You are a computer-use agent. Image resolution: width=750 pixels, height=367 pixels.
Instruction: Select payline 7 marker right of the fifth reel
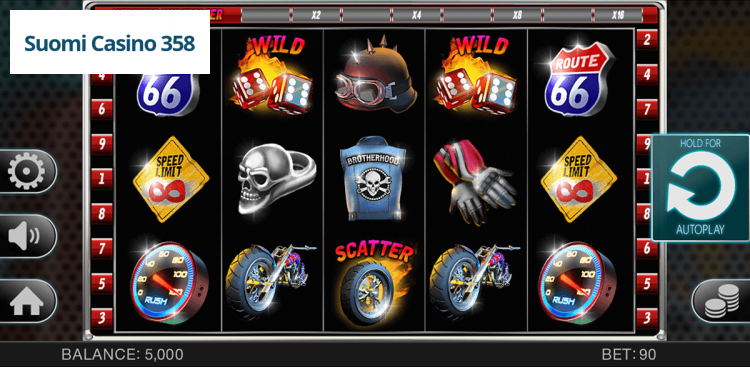click(647, 109)
